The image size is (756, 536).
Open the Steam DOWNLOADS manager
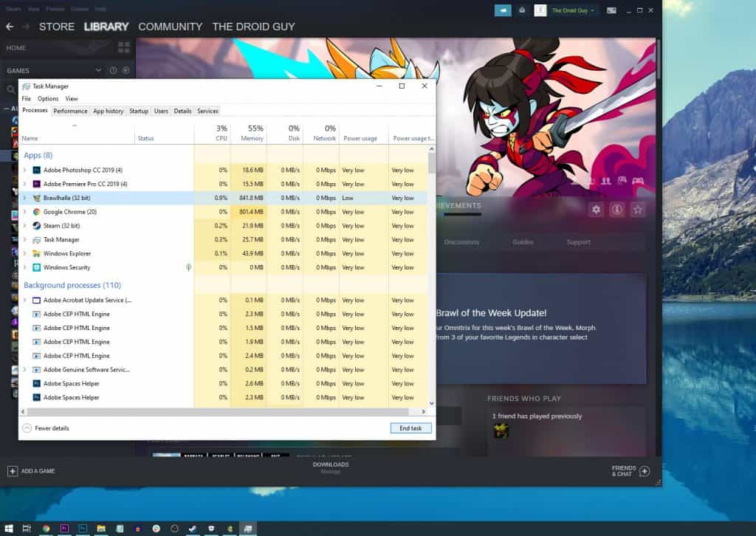tap(331, 464)
